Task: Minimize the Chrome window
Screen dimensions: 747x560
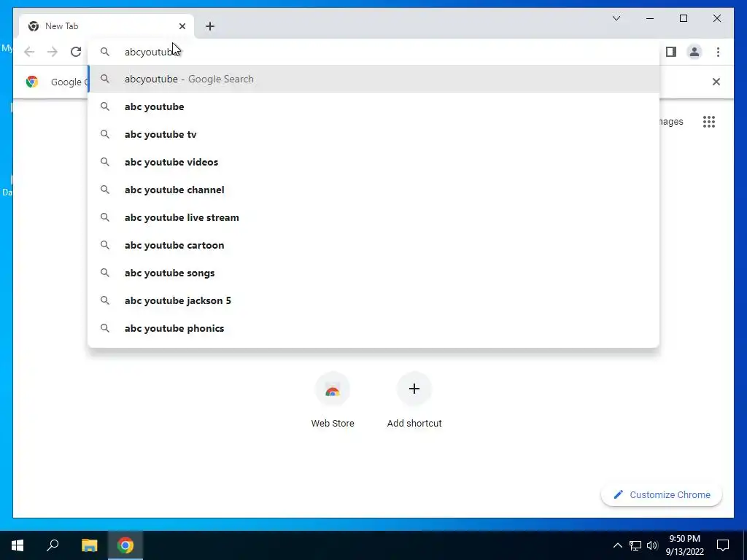Action: click(650, 18)
